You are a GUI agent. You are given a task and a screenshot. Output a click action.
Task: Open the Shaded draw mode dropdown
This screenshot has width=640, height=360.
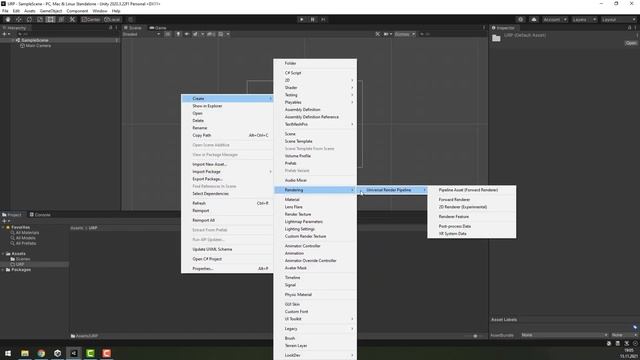141,34
